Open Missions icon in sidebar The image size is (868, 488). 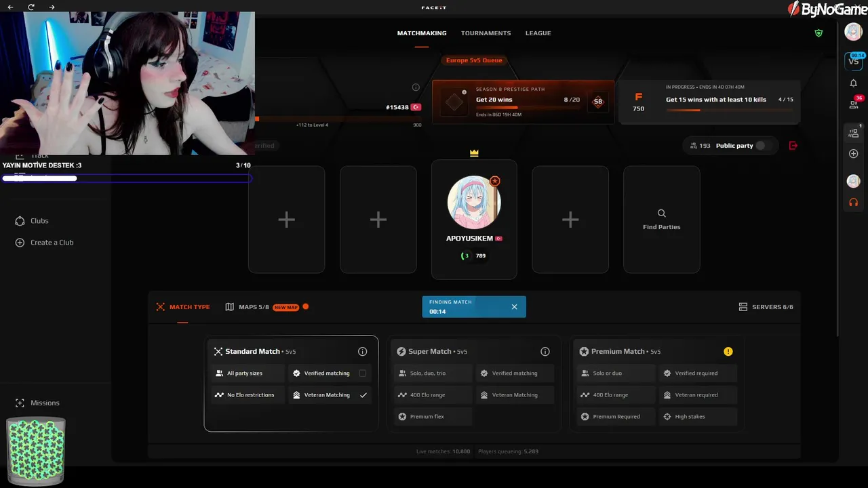point(20,403)
